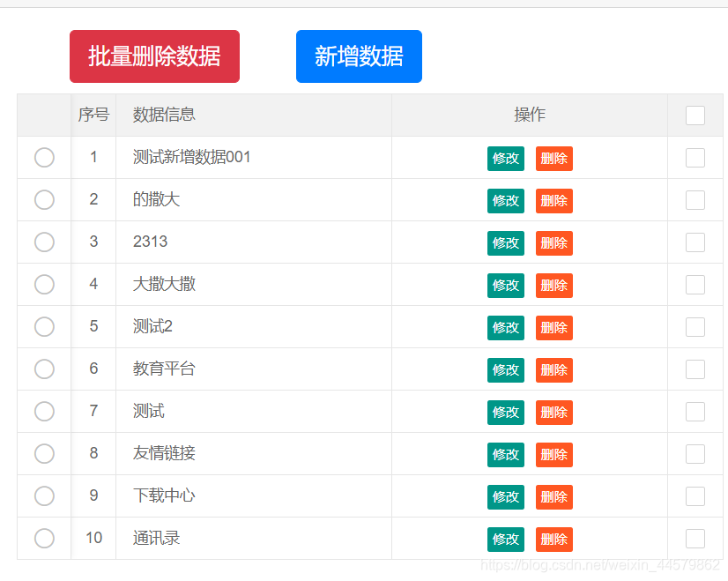Image resolution: width=728 pixels, height=581 pixels.
Task: Click 修改 for row 通讯录
Action: pyautogui.click(x=506, y=540)
